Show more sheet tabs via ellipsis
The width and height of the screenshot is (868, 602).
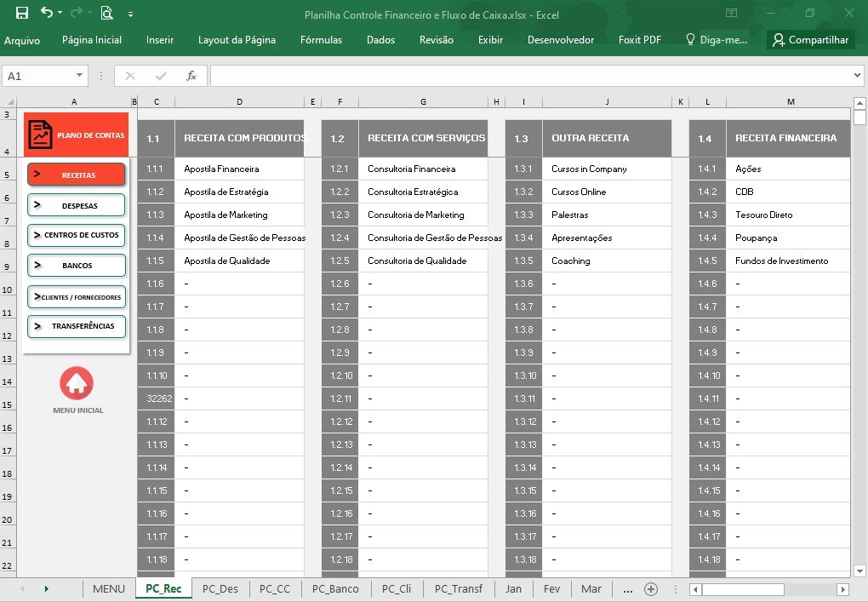point(628,590)
